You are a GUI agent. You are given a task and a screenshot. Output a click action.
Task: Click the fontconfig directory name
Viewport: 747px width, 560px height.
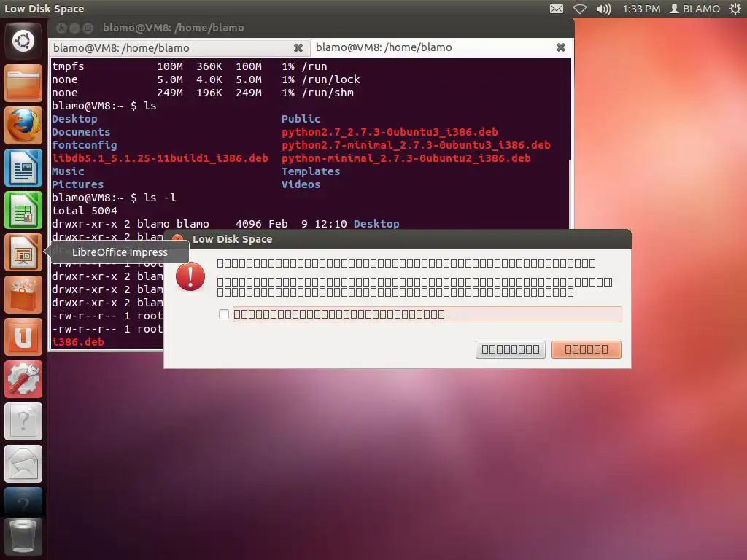[x=85, y=145]
